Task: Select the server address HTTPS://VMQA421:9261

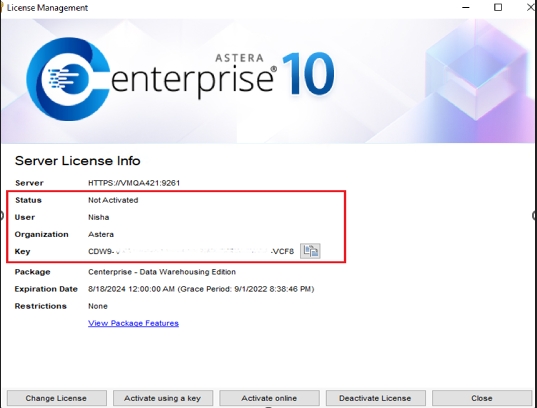Action: [x=134, y=183]
